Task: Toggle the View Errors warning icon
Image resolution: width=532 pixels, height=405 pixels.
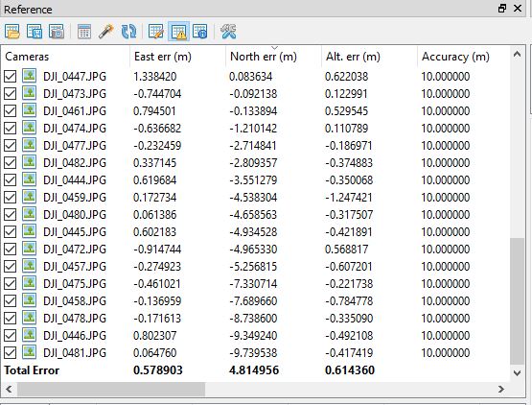Action: point(178,32)
